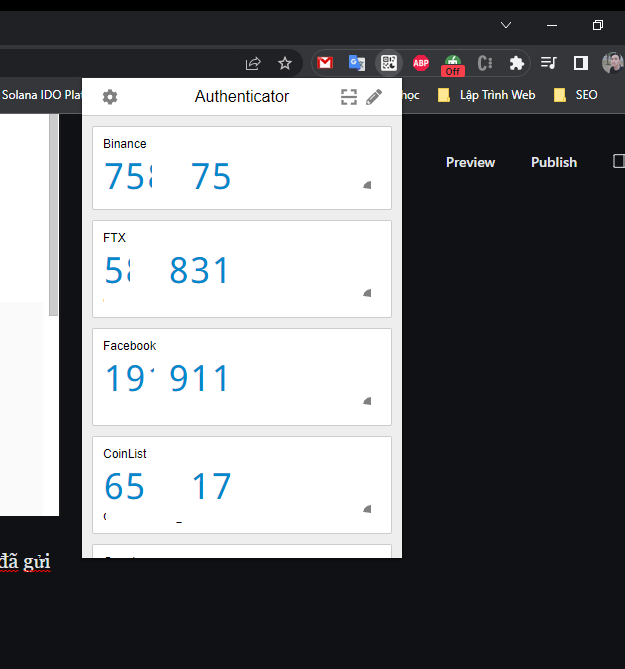Click the "đã gửi" text

tap(25, 561)
